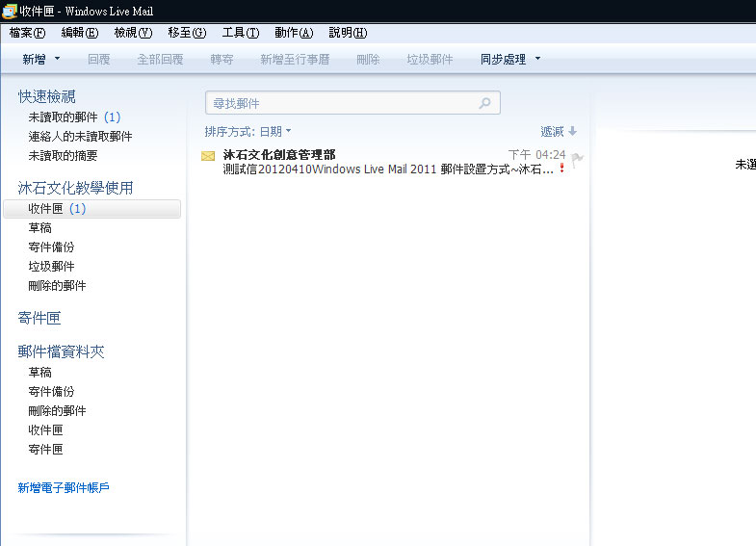Open the 移至(G) menu

[187, 33]
